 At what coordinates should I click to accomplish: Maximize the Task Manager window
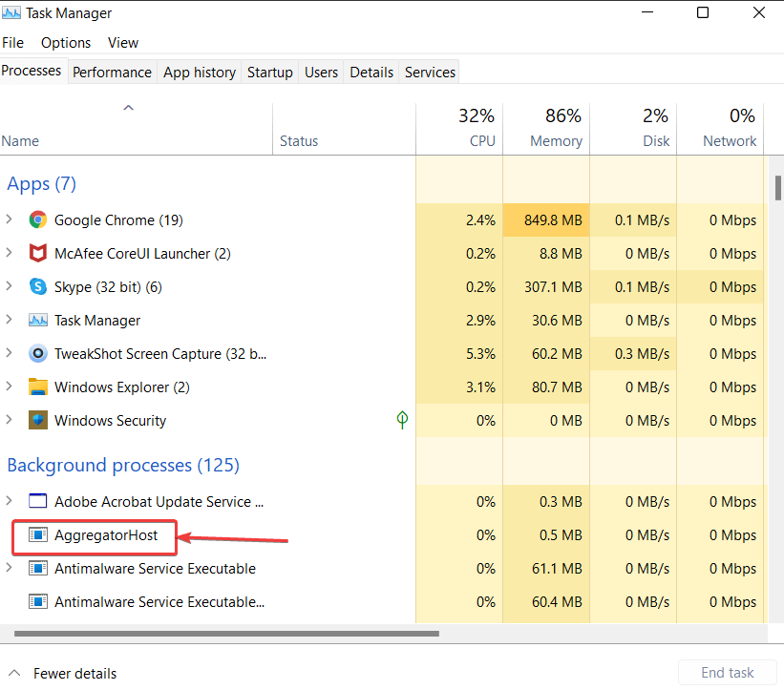703,12
